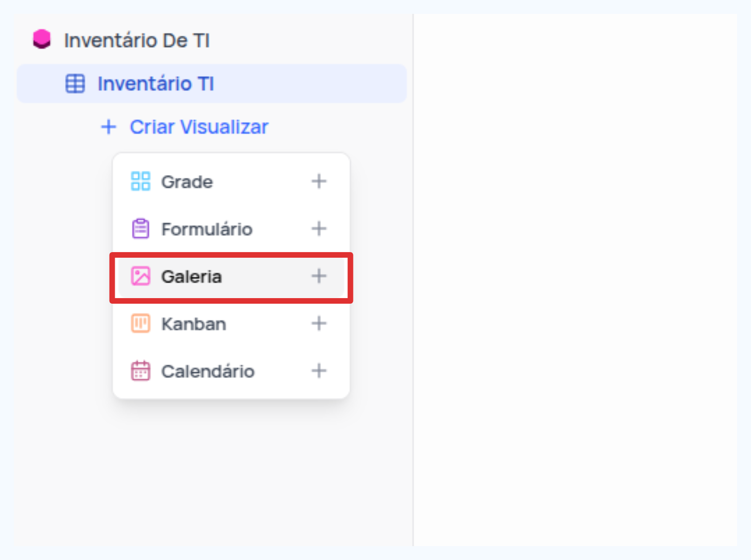Add a Galeria view with its plus
Screen dimensions: 751x560
(319, 276)
